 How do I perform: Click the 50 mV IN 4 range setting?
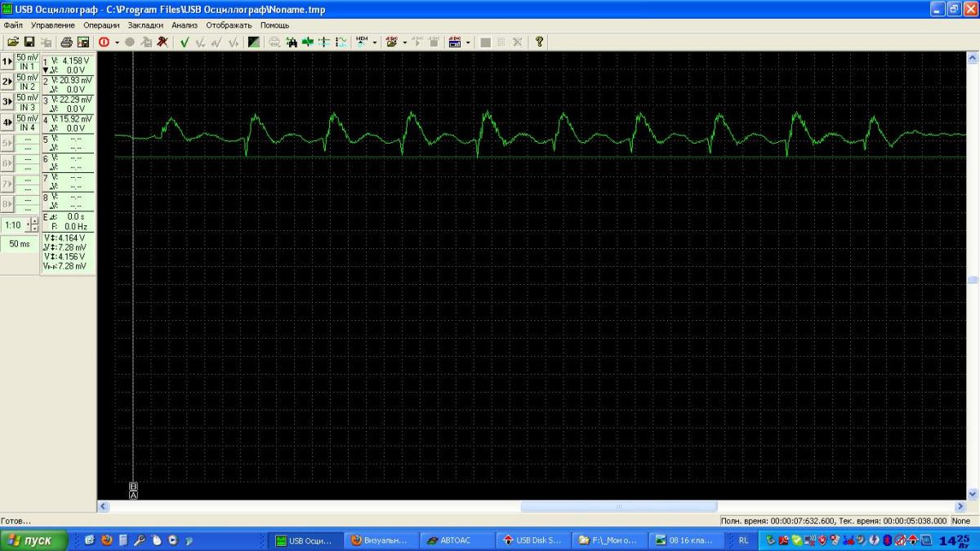[x=27, y=122]
